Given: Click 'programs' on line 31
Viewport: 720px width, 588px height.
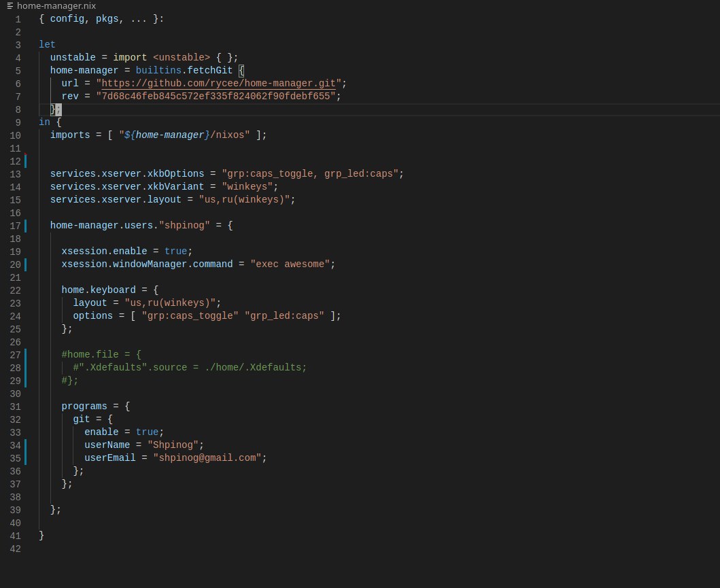Looking at the screenshot, I should pos(84,407).
